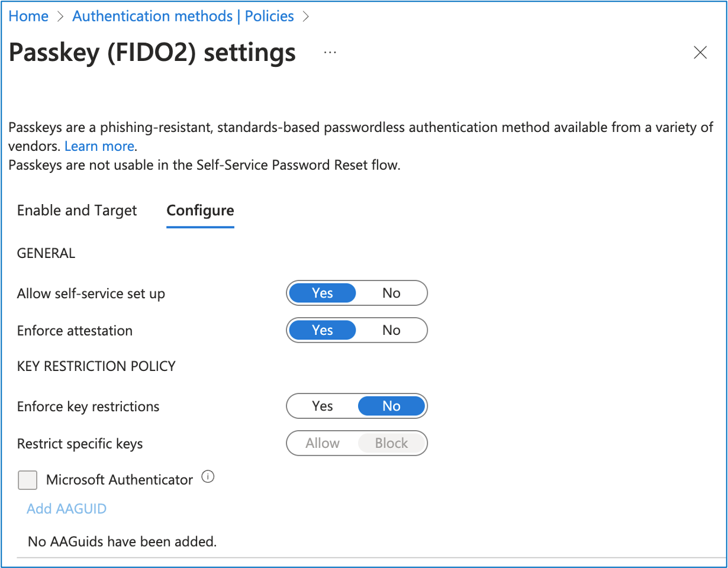This screenshot has height=568, width=728.
Task: Navigate to Home via the breadcrumb
Action: [x=28, y=15]
